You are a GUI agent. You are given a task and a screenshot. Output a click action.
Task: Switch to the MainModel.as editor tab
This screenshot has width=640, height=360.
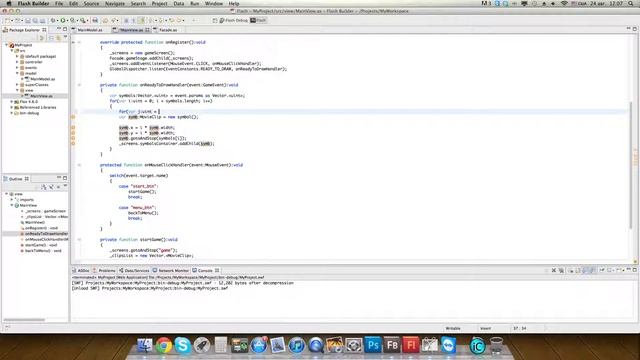click(x=90, y=30)
